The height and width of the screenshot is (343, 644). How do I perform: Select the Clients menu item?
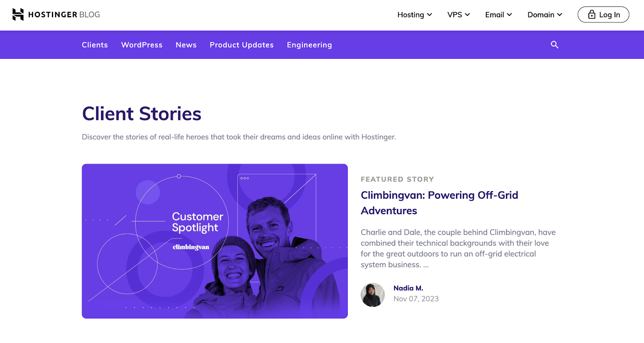pyautogui.click(x=95, y=45)
